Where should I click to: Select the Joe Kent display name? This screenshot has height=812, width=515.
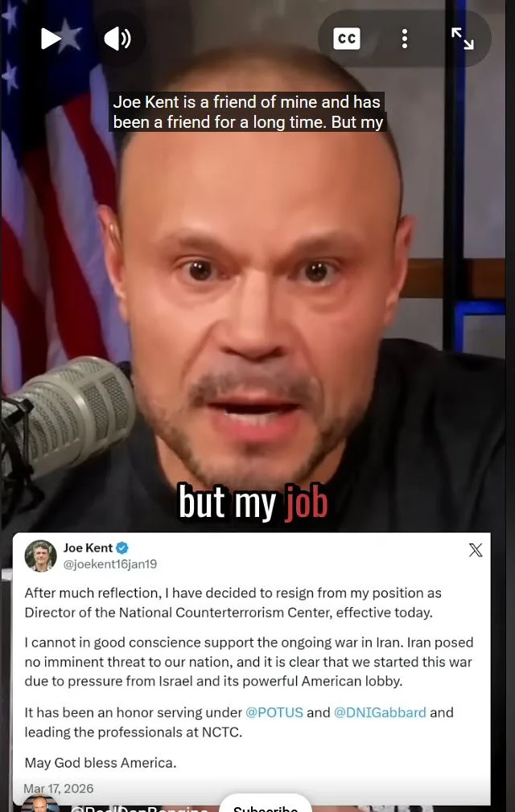[x=88, y=547]
